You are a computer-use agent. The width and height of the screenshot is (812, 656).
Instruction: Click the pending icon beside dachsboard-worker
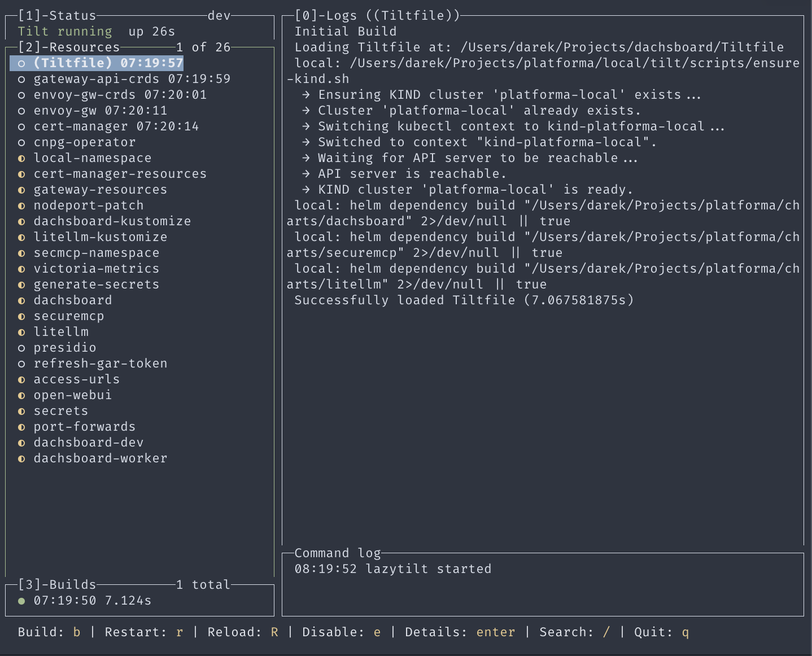tap(21, 458)
